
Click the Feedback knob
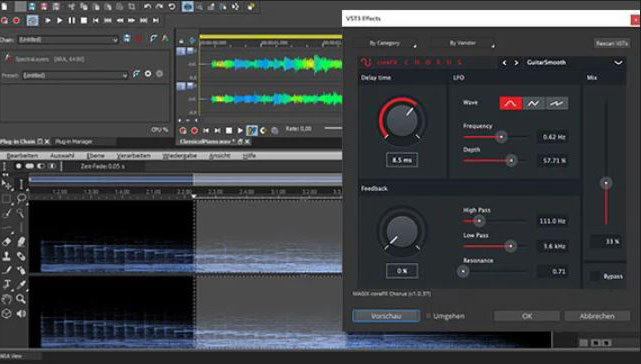(x=402, y=231)
